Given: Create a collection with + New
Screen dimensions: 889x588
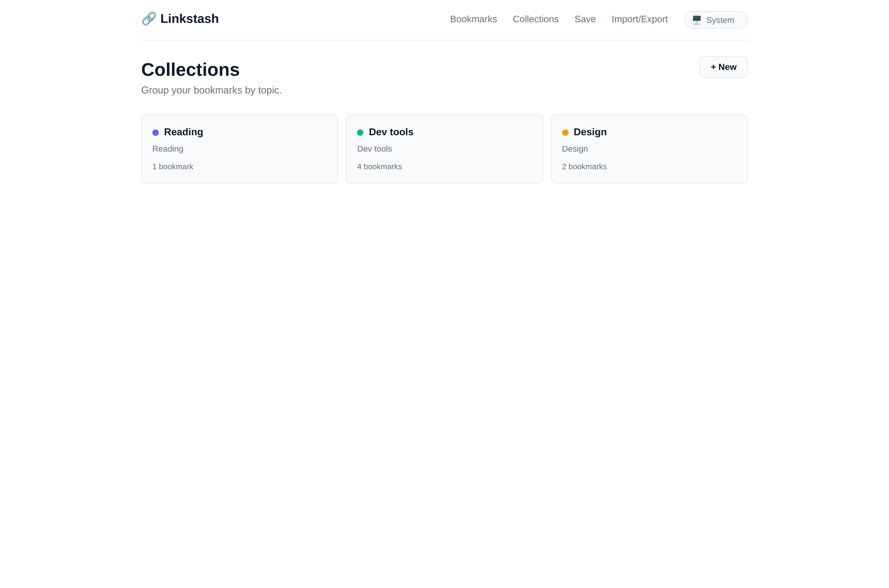Looking at the screenshot, I should coord(723,67).
